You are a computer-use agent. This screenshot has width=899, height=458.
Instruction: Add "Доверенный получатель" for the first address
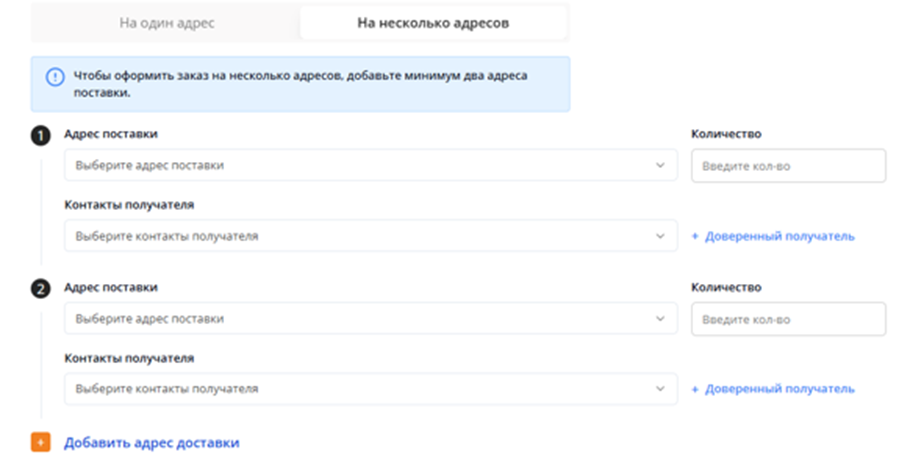click(x=773, y=237)
